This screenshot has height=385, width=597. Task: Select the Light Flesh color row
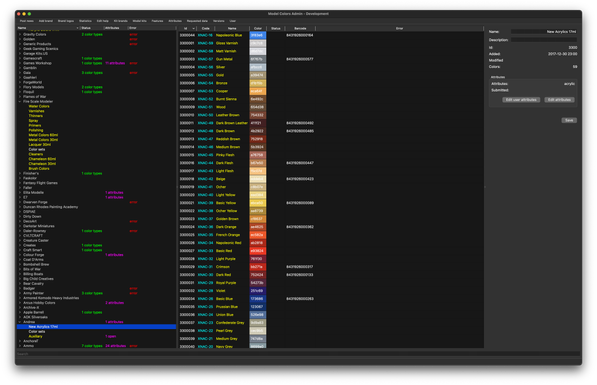point(331,171)
